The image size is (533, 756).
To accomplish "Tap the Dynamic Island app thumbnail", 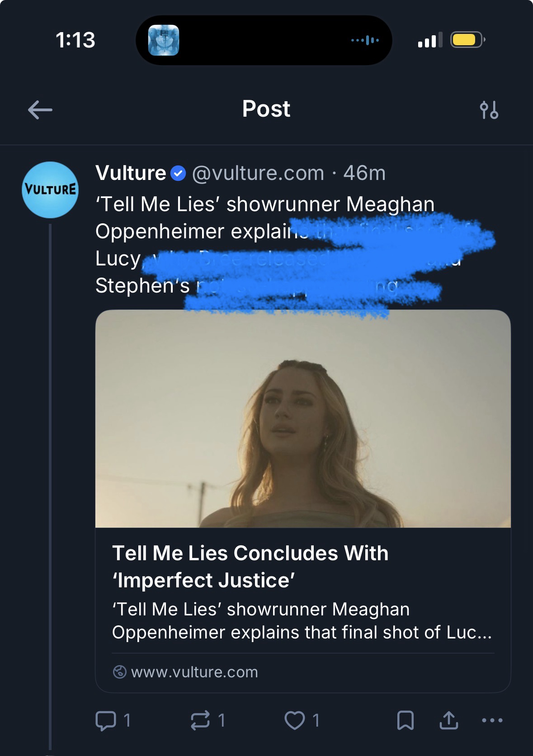I will click(x=164, y=40).
